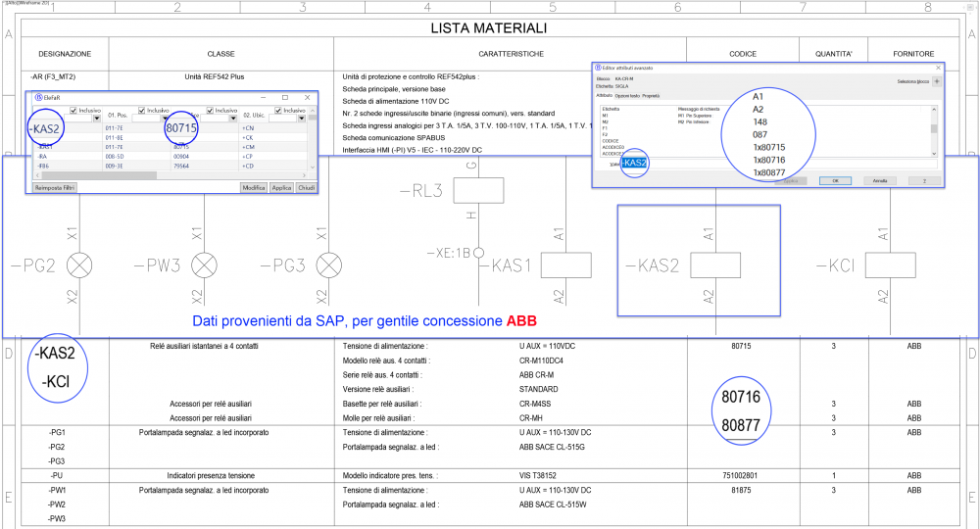Select the F1 attribute row
The height and width of the screenshot is (529, 980).
(x=605, y=128)
